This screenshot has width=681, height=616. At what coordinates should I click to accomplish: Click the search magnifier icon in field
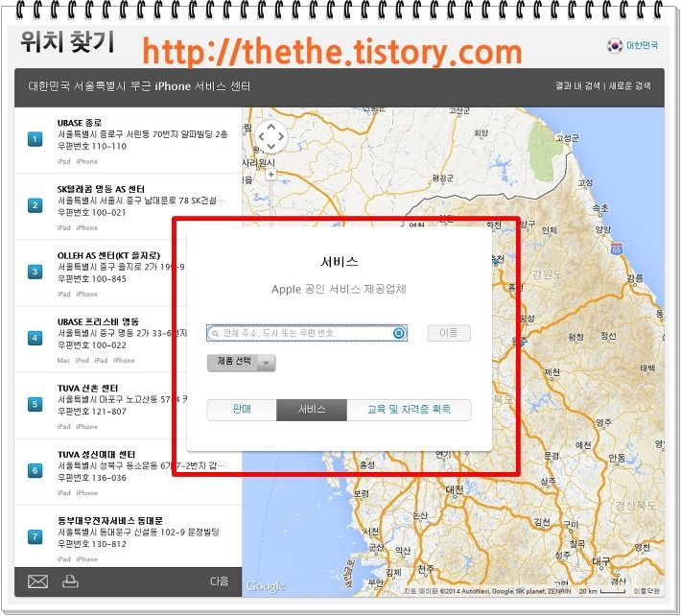(215, 334)
